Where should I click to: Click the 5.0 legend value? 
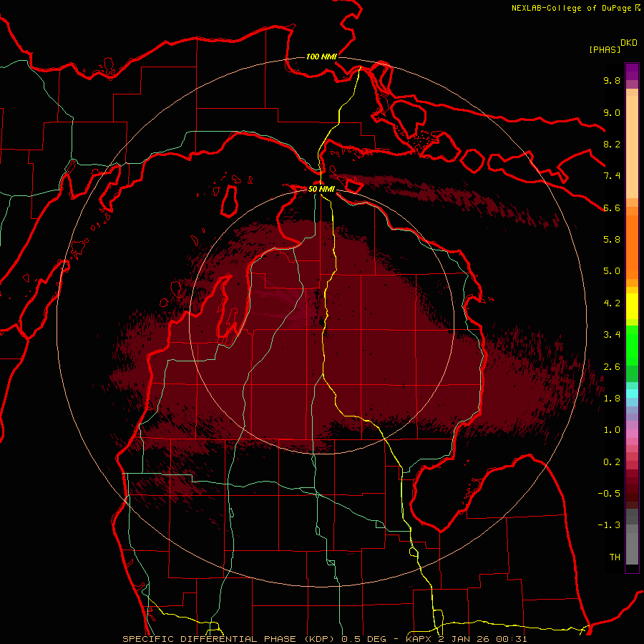coord(612,271)
